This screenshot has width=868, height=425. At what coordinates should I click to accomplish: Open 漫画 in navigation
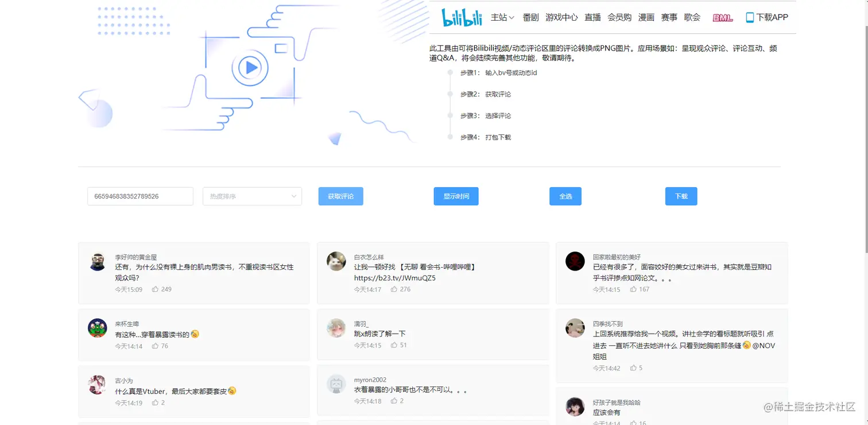click(646, 18)
